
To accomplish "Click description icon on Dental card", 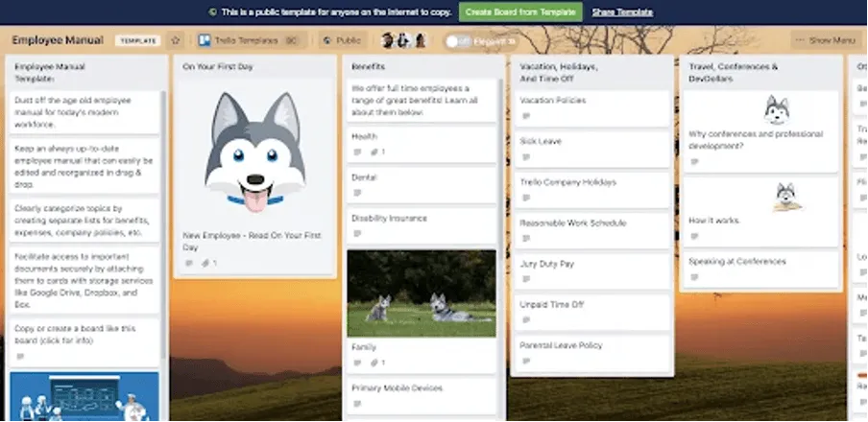I will click(358, 193).
